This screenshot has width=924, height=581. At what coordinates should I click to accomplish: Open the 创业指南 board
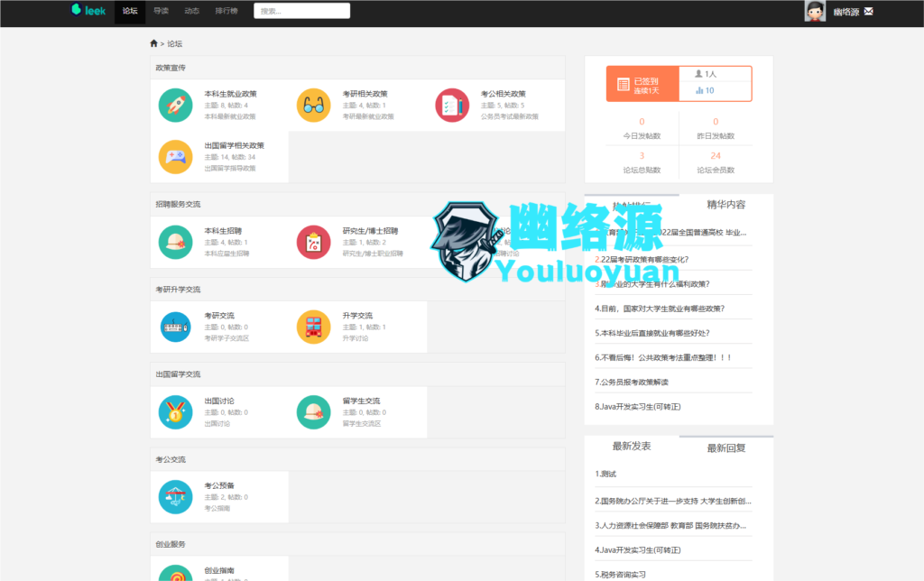pyautogui.click(x=219, y=570)
